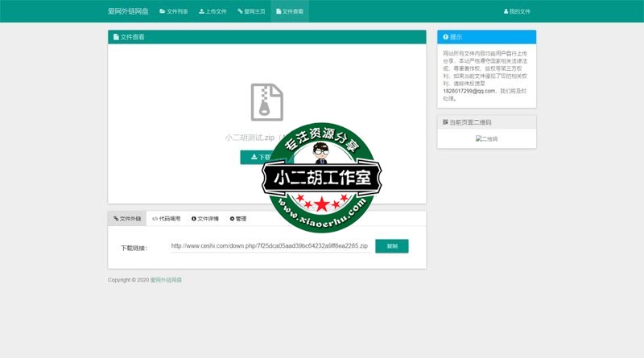Click the file icon in 文件查看 header
Screen dimensions: 644x358
click(x=116, y=37)
